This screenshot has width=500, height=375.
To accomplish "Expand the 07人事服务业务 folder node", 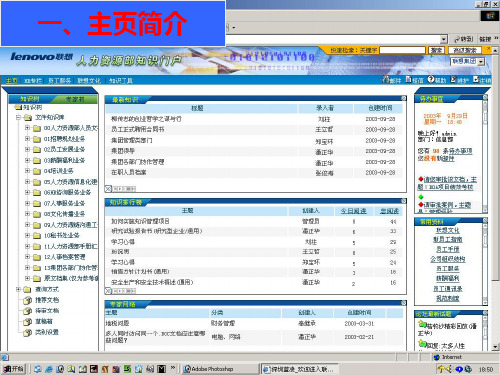I will pyautogui.click(x=27, y=203).
